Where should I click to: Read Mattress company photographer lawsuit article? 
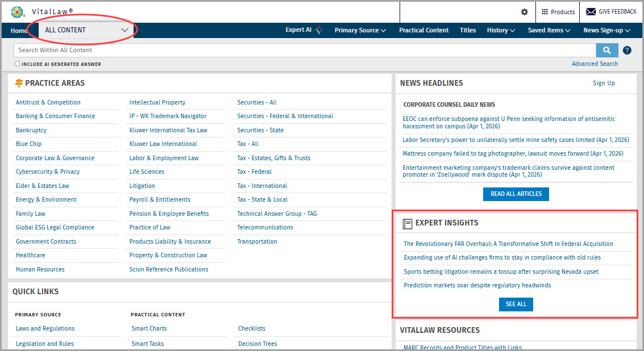(x=513, y=153)
